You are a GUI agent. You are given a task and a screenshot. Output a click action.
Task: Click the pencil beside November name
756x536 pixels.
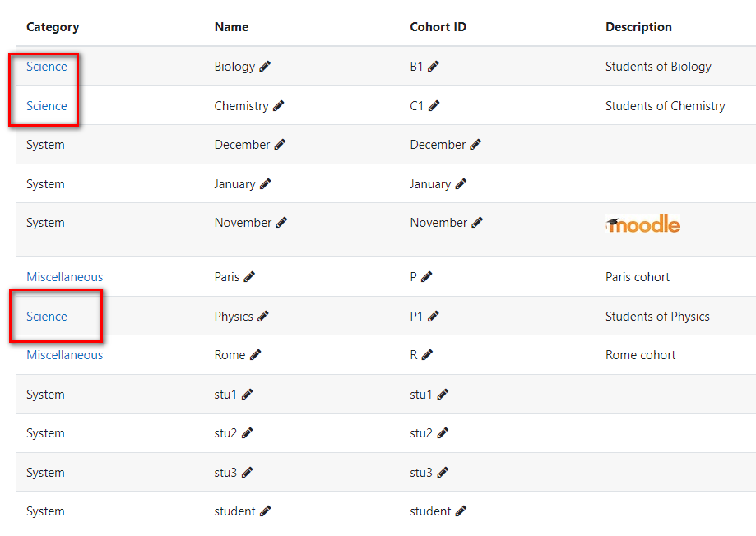point(281,222)
